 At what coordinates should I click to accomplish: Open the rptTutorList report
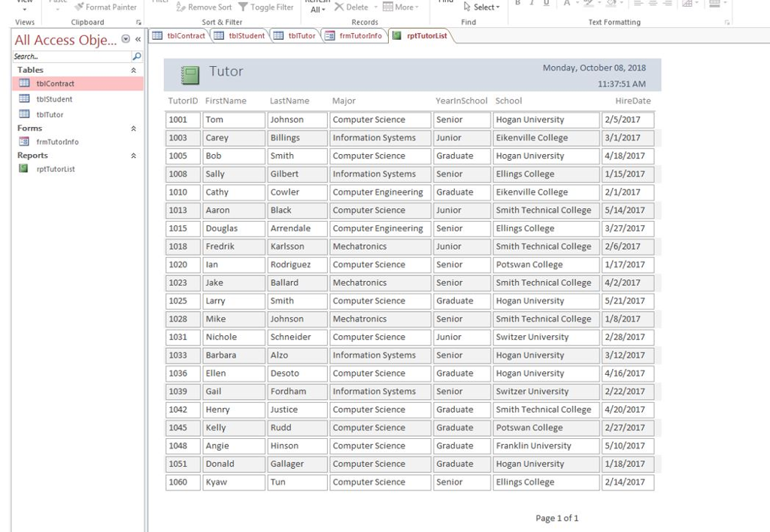(56, 168)
